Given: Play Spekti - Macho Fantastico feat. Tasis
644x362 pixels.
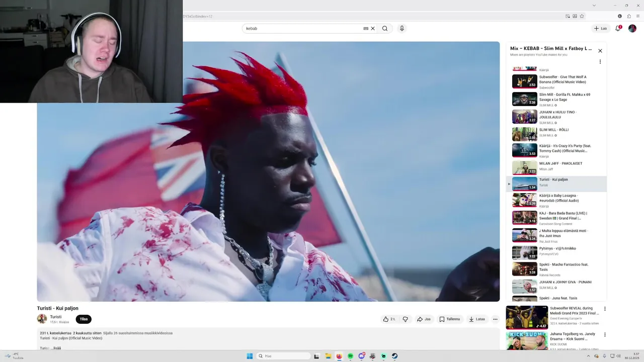Looking at the screenshot, I should tap(556, 269).
